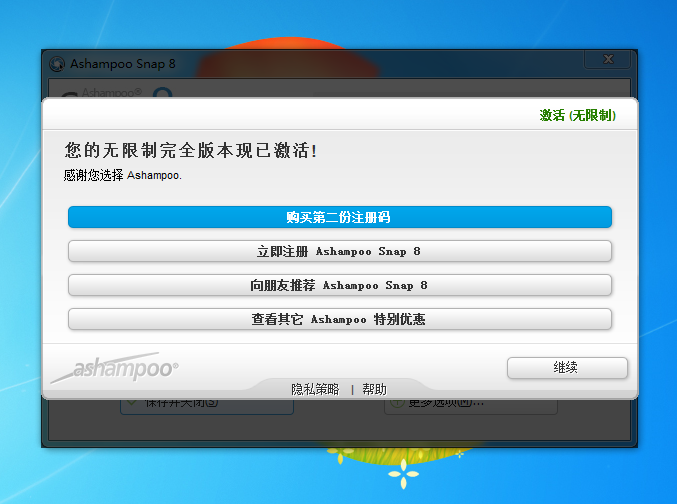Viewport: 677px width, 504px height.
Task: Click the Ashampoo Snap 8 title bar text
Action: click(x=122, y=64)
